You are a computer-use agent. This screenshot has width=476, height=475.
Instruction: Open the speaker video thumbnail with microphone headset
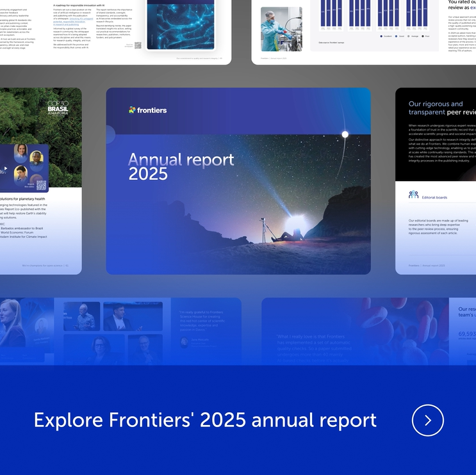[133, 316]
